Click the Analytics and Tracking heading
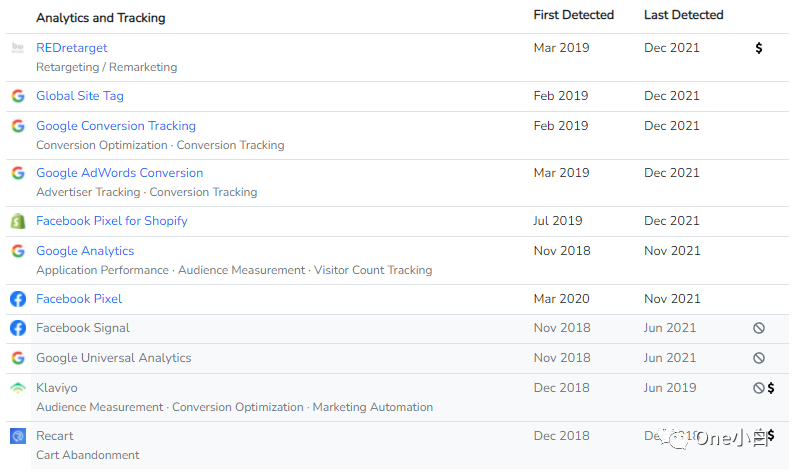795x472 pixels. (100, 18)
